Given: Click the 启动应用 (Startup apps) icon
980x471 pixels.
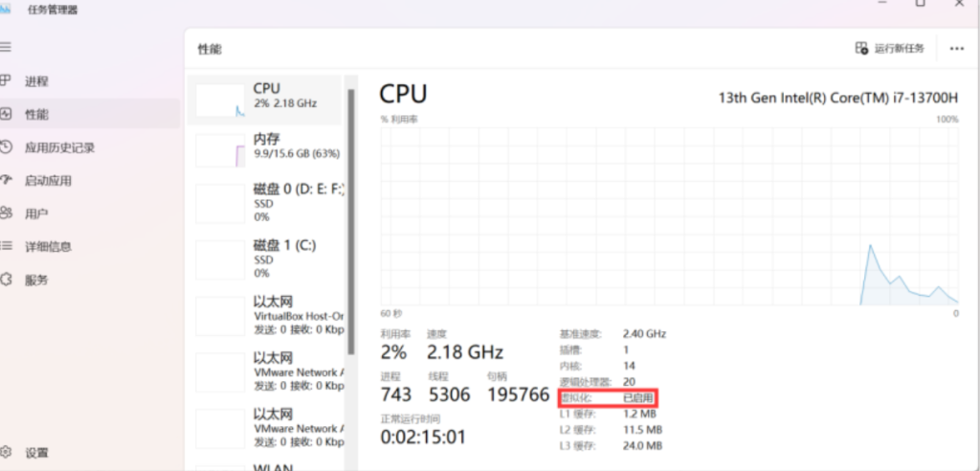Looking at the screenshot, I should tap(6, 180).
